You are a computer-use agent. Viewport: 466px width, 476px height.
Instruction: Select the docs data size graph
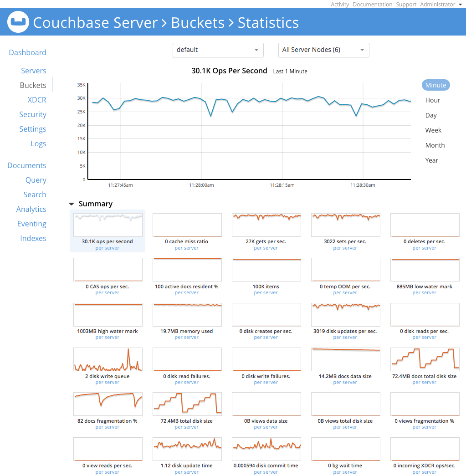[345, 359]
